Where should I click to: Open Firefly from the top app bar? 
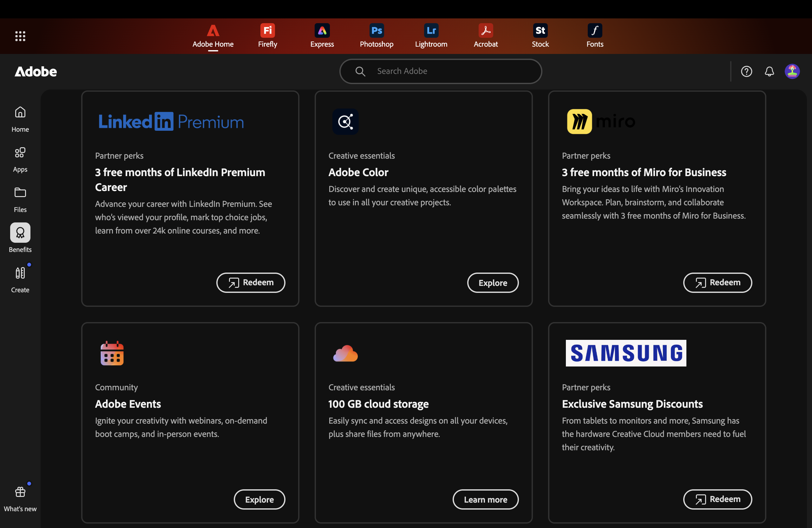(267, 36)
